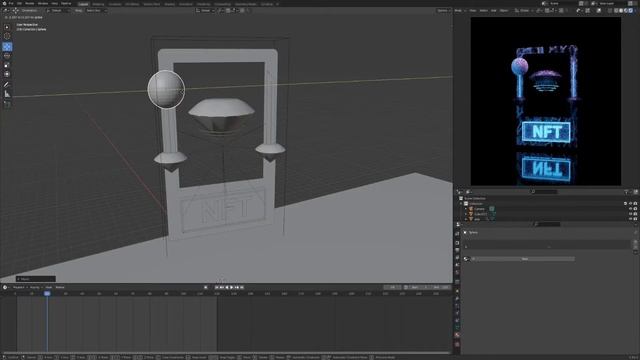Screen dimensions: 640x360
Task: Open the outliner editor type icon
Action: [459, 191]
